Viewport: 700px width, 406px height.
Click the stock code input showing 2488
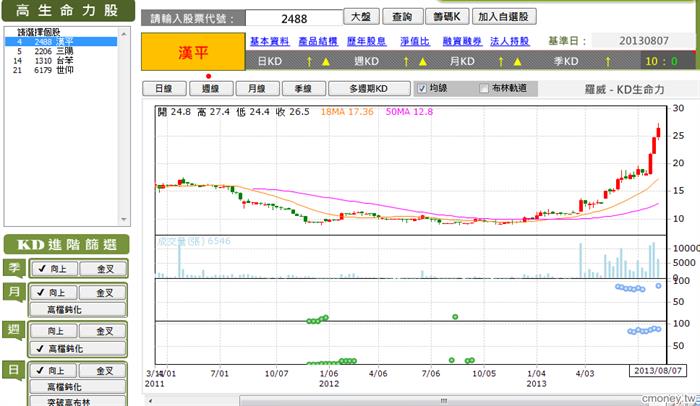tap(294, 18)
